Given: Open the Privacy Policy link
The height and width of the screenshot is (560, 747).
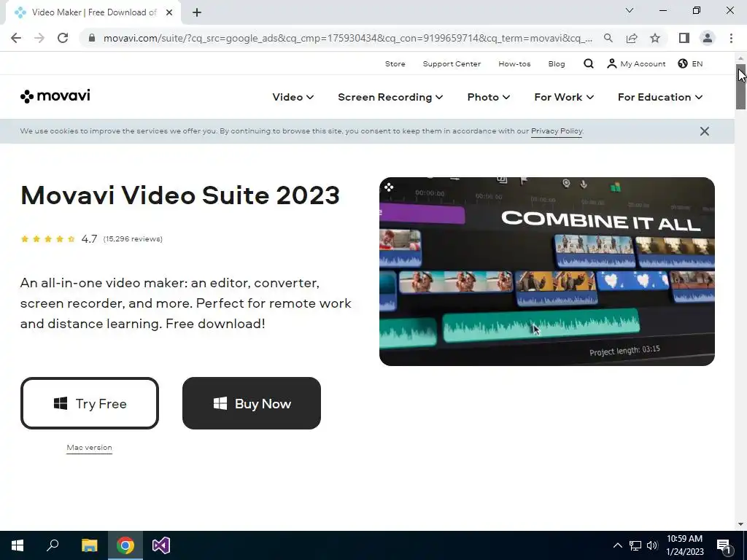Looking at the screenshot, I should pyautogui.click(x=557, y=131).
